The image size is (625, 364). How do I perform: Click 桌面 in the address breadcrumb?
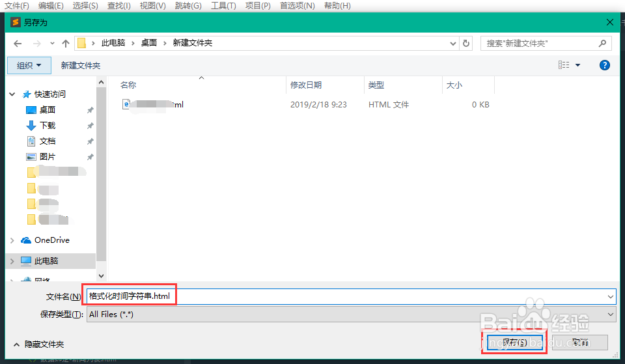(148, 43)
